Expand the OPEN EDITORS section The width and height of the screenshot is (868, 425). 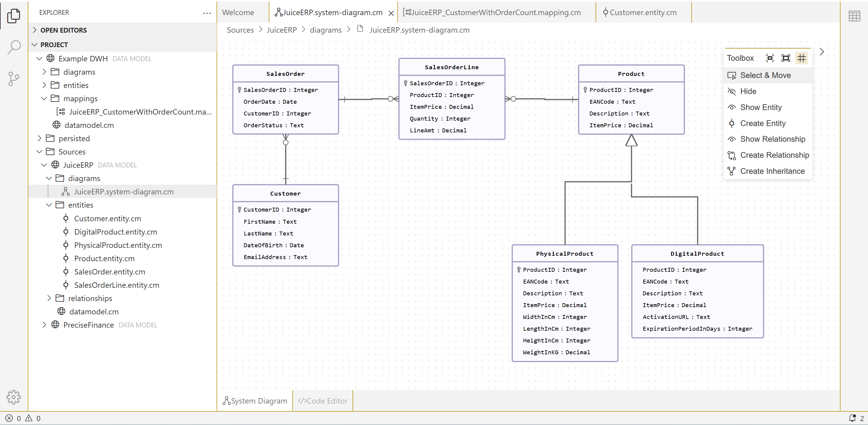coord(63,30)
